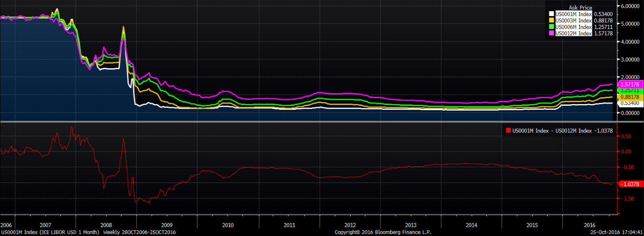Click the yellow 0.88178 axis value tag

click(629, 97)
